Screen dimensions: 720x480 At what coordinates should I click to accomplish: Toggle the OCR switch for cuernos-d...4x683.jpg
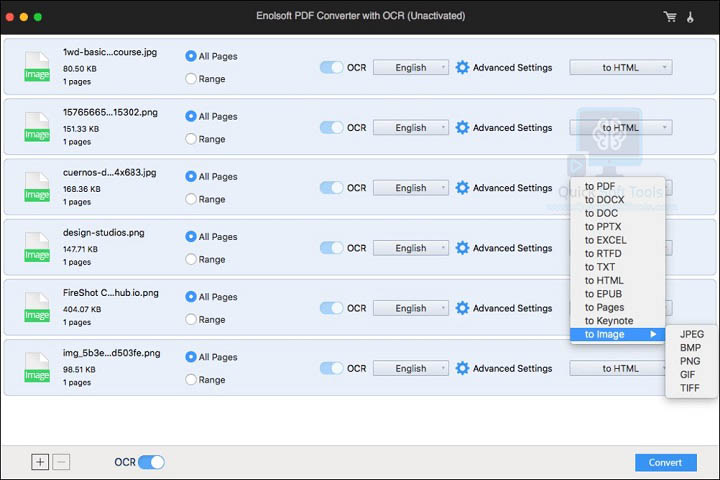(x=331, y=188)
